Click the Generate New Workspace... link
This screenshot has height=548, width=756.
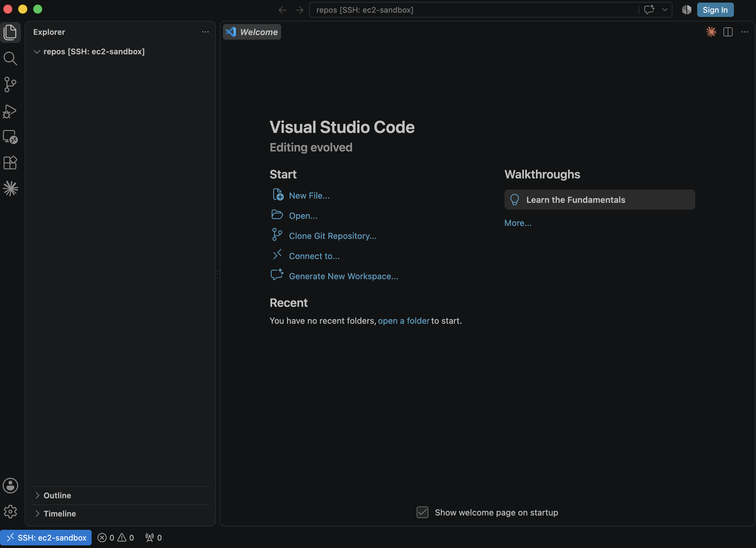pyautogui.click(x=344, y=276)
